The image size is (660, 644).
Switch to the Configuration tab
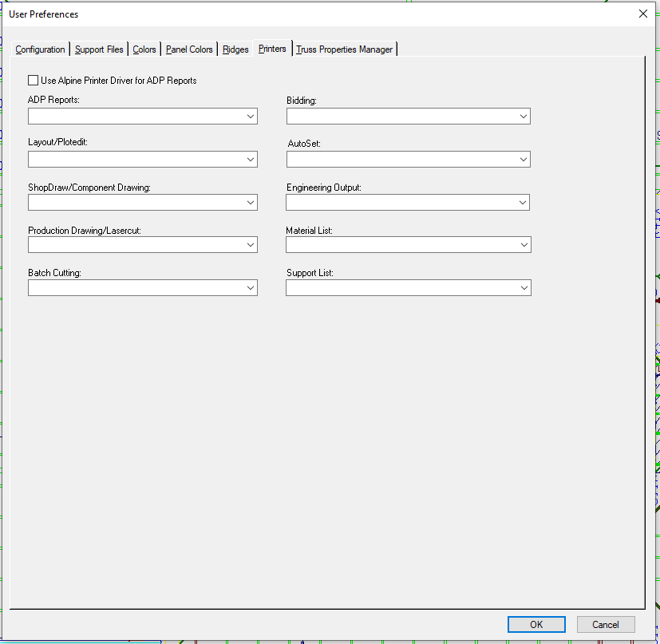coord(40,49)
